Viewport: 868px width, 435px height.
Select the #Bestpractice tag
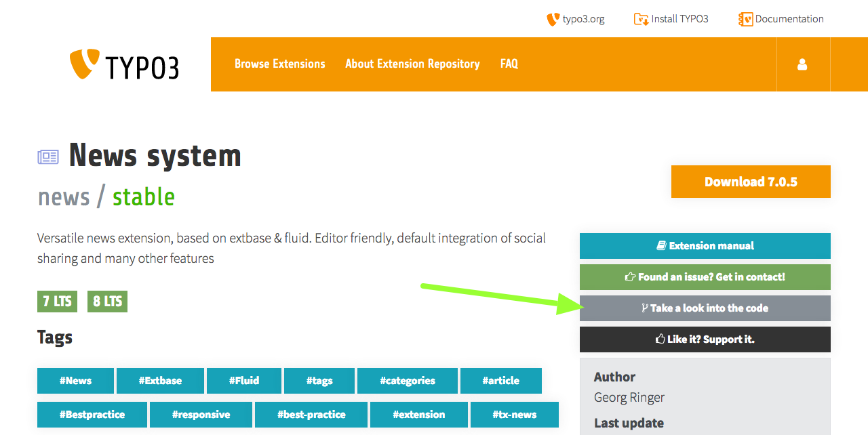pos(92,415)
